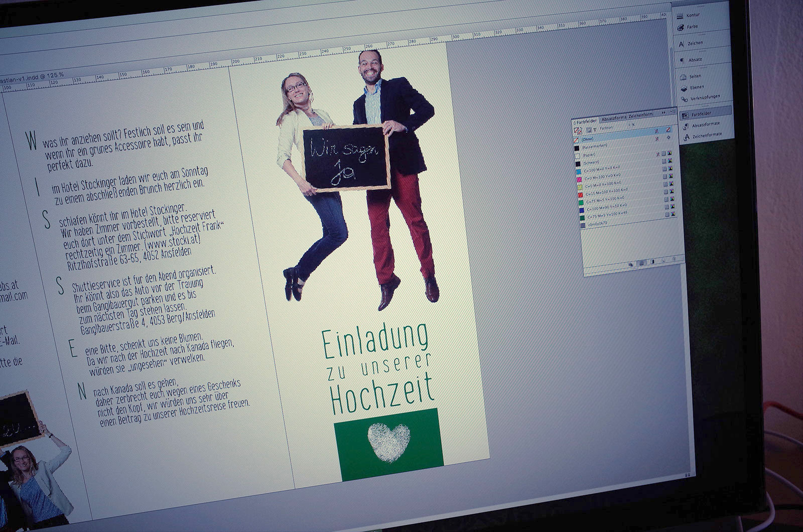Switch to the Absatzformate tab
The height and width of the screenshot is (532, 803).
pos(613,117)
